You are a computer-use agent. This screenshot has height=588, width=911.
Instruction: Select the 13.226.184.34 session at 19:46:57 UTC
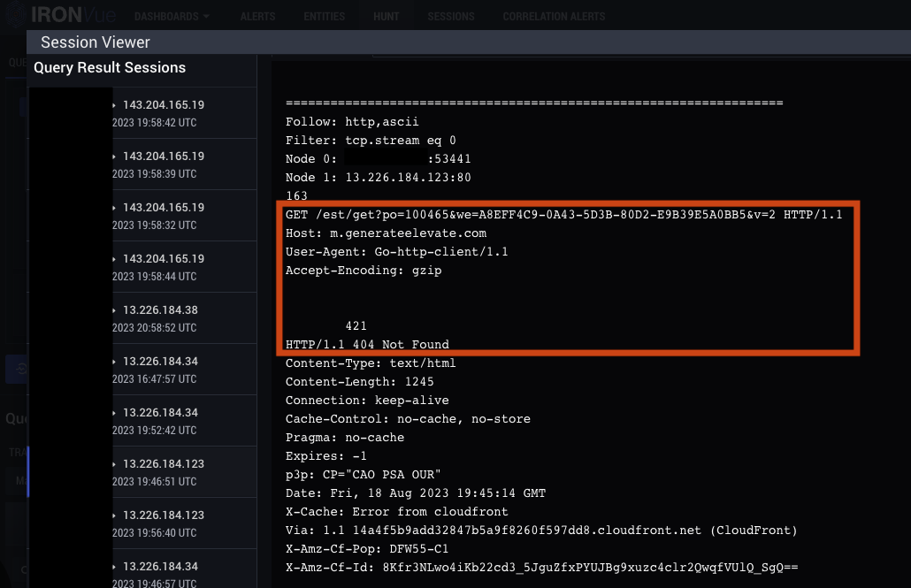160,567
